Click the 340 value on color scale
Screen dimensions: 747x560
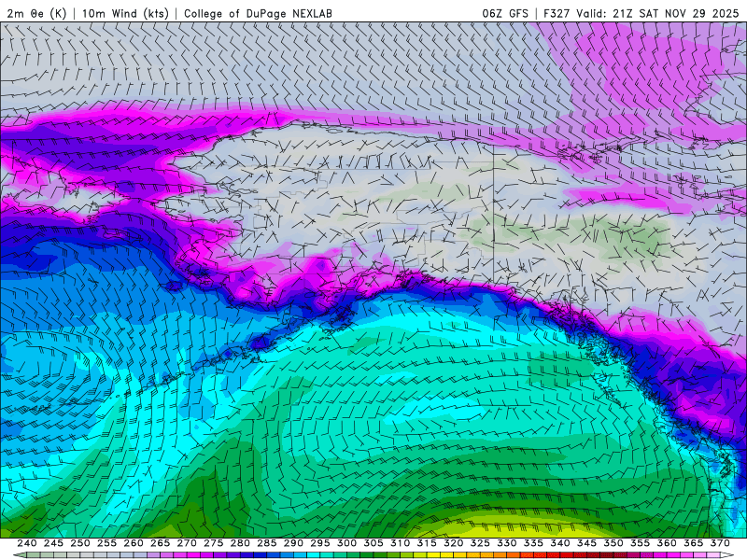[x=560, y=543]
